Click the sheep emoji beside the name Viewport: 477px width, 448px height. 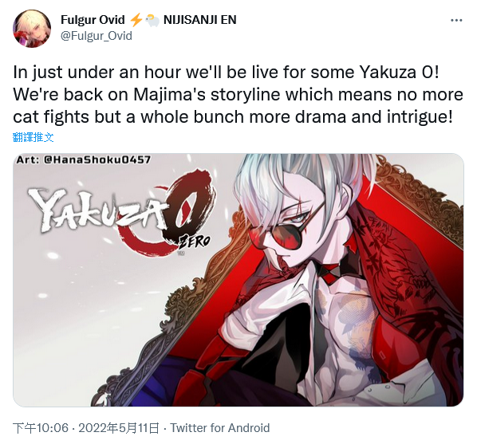pyautogui.click(x=152, y=21)
